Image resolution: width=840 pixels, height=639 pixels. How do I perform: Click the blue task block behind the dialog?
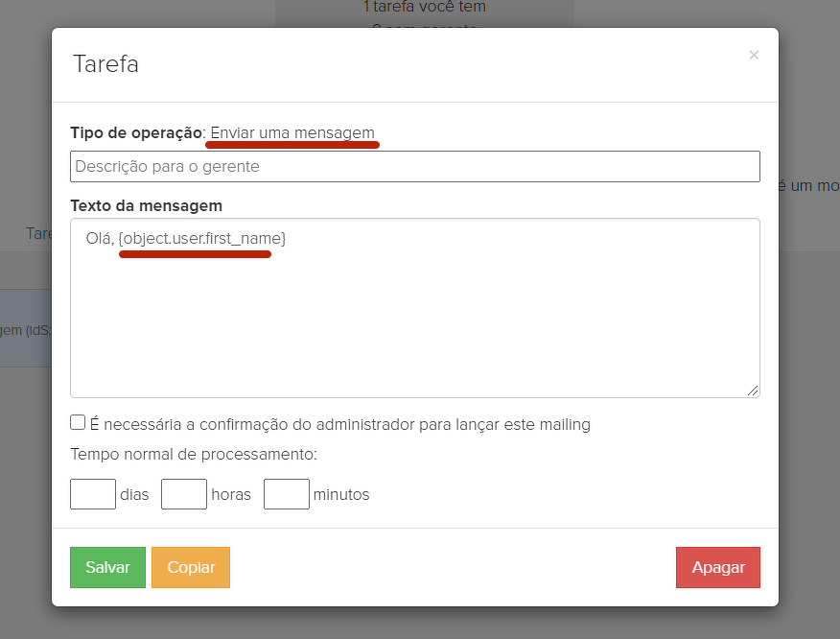[x=25, y=329]
